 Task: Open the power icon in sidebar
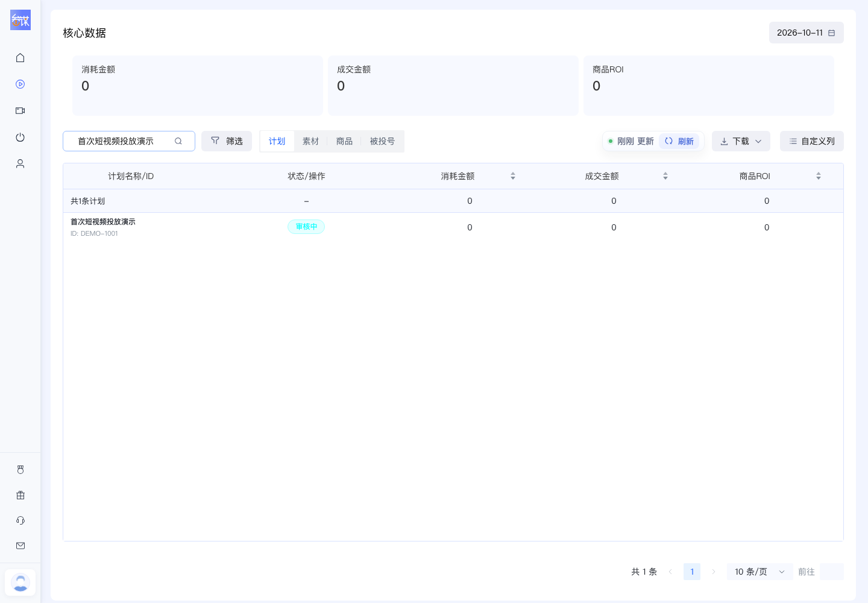pos(20,137)
